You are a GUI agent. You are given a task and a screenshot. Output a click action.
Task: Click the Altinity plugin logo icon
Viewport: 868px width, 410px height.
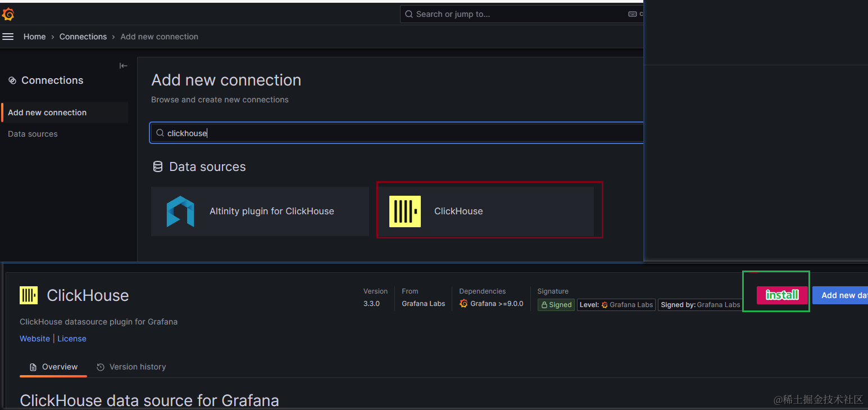(x=180, y=211)
